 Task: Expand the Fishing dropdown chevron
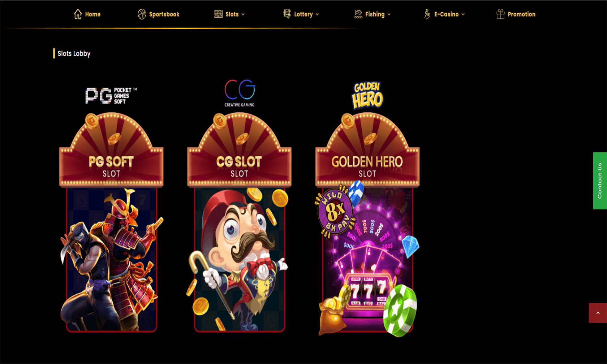tap(389, 14)
